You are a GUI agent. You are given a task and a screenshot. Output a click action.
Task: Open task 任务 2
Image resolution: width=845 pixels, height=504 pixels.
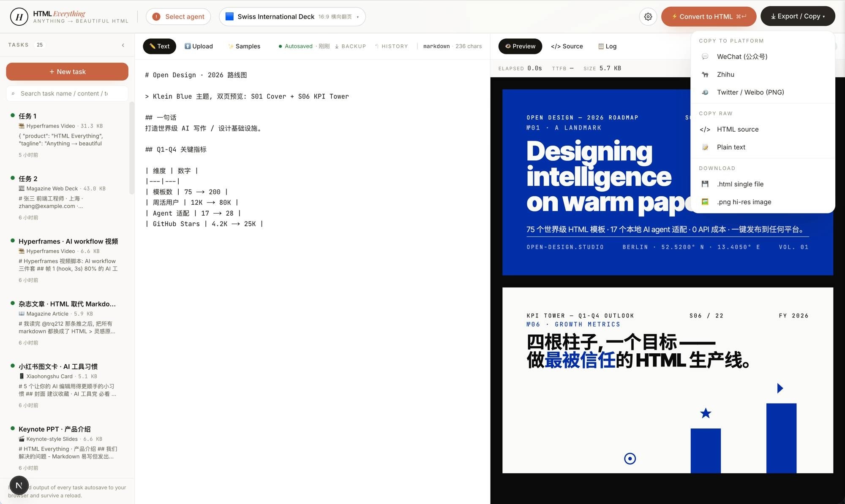point(67,198)
